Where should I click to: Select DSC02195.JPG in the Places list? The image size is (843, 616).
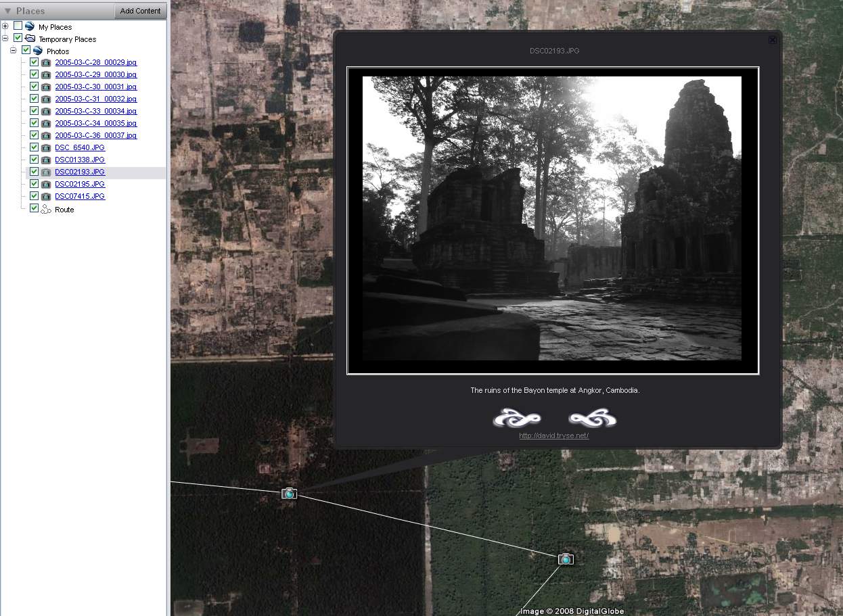click(80, 184)
